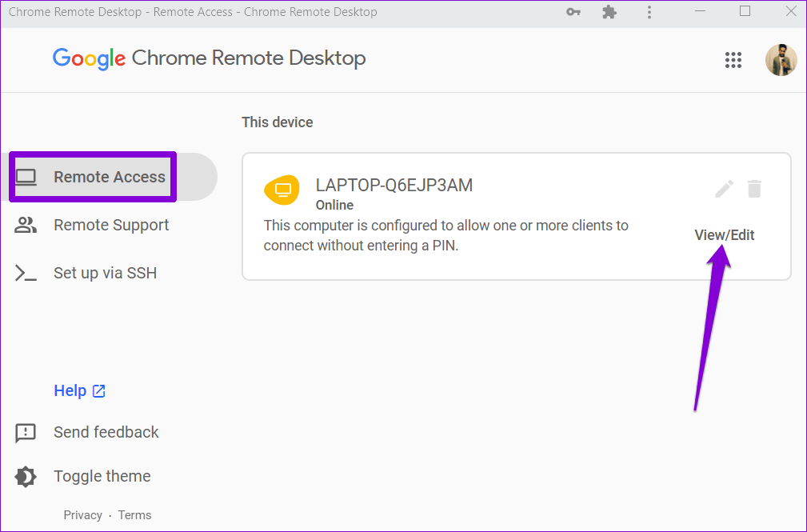The width and height of the screenshot is (807, 532).
Task: Close the Chrome Remote Desktop window
Action: pos(791,11)
